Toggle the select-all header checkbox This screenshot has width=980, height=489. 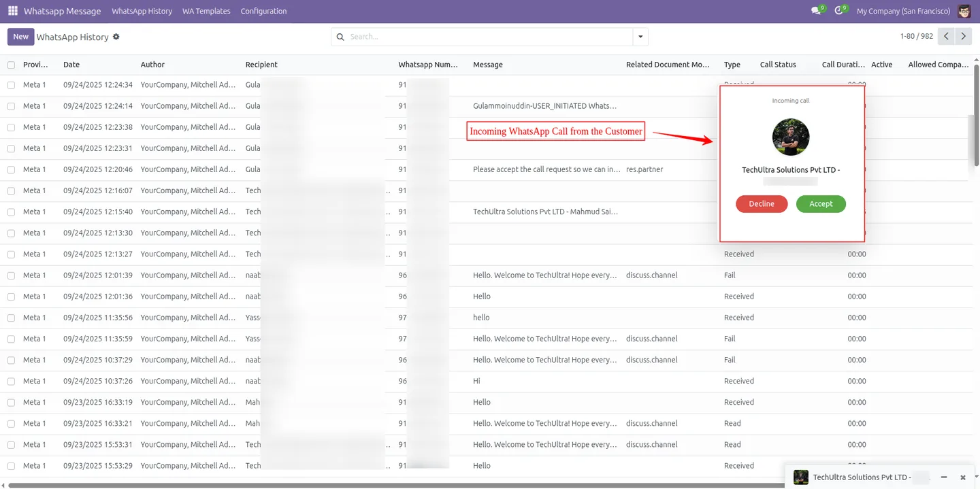click(11, 65)
